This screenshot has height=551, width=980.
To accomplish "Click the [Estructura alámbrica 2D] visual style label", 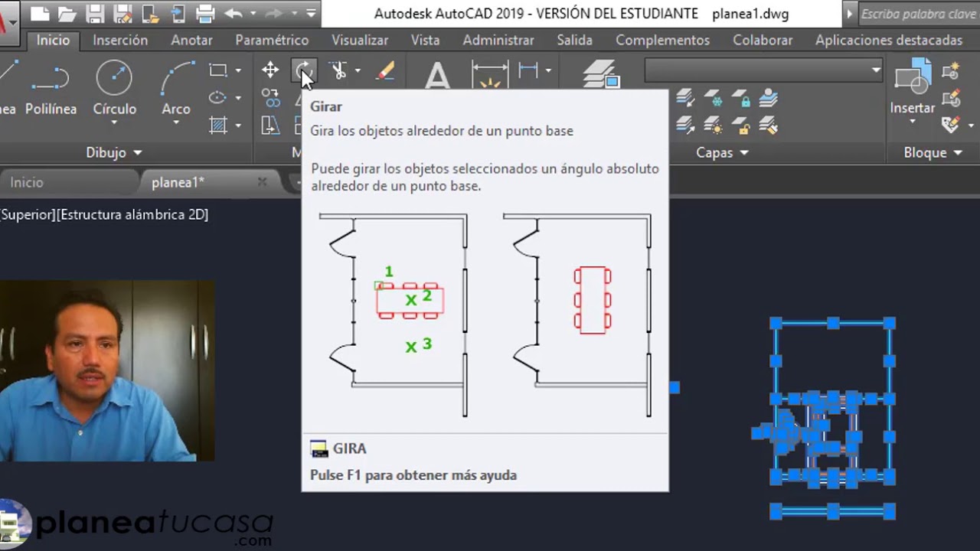I will coord(132,214).
